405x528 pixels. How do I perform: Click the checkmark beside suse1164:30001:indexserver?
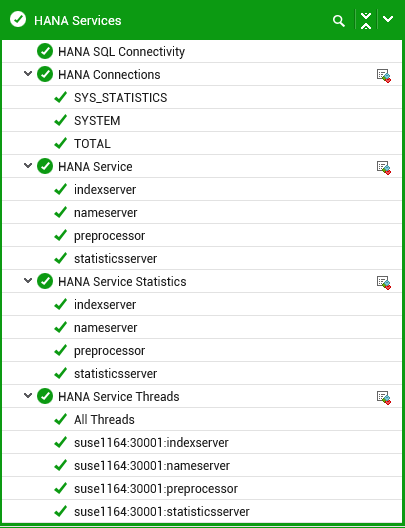(x=61, y=442)
